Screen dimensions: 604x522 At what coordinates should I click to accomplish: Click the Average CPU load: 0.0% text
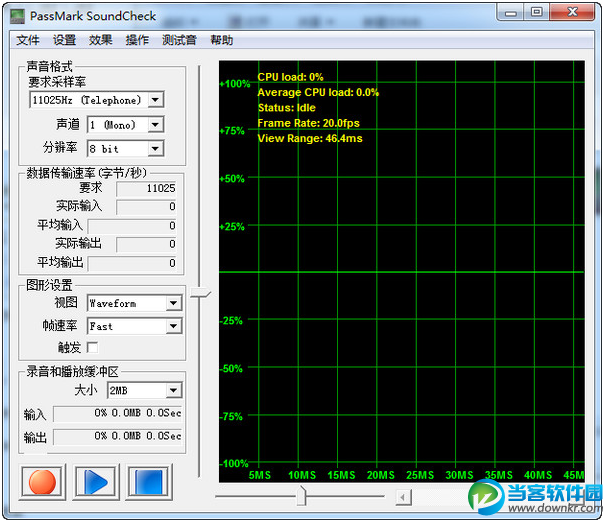point(318,92)
